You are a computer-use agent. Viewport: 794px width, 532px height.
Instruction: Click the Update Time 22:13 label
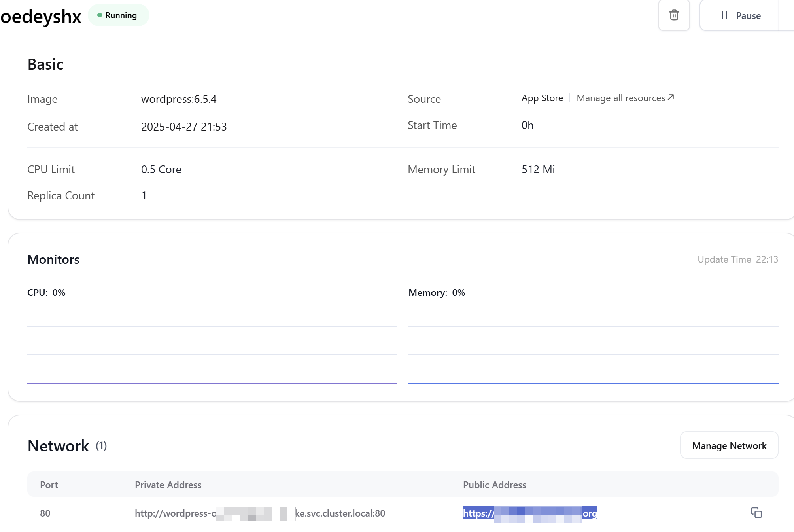coord(738,259)
